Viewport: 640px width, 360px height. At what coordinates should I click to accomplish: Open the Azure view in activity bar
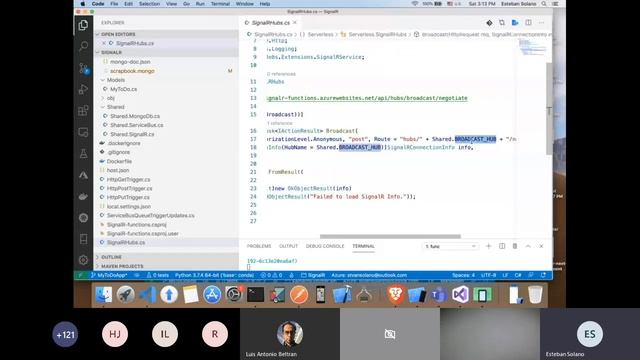[x=83, y=175]
